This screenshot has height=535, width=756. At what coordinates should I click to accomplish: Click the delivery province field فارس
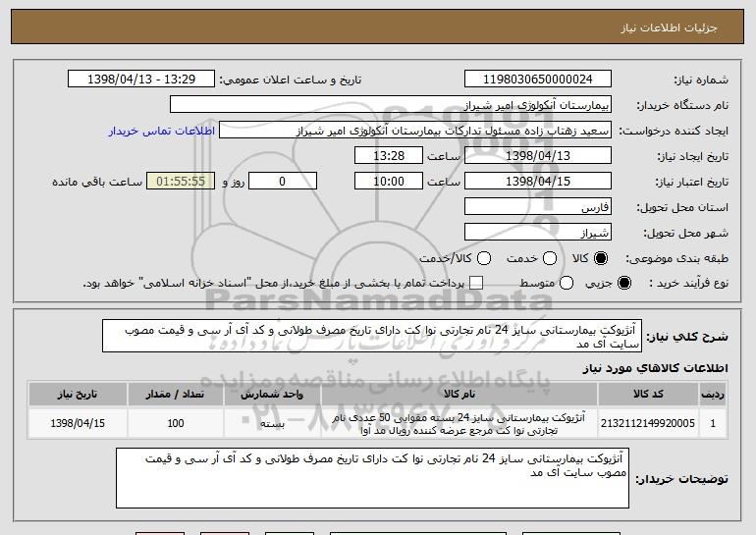[538, 207]
